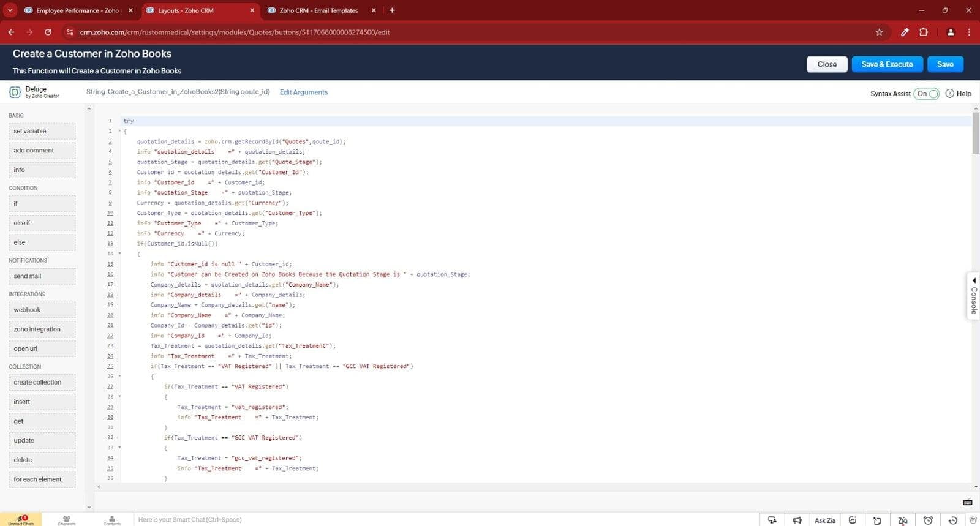Select the 'send mail' block
The width and height of the screenshot is (980, 526).
pyautogui.click(x=42, y=276)
